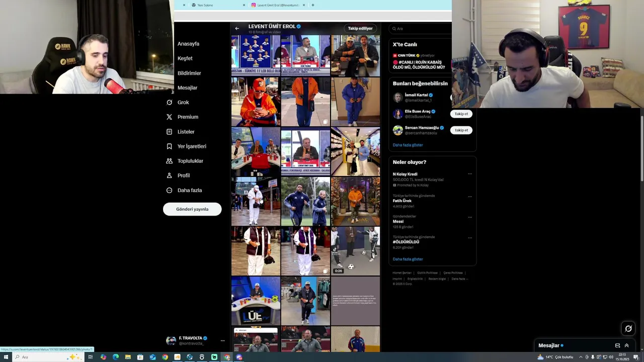Open the orange Adidas jacket cap thumbnail
The width and height of the screenshot is (644, 362).
click(x=256, y=102)
